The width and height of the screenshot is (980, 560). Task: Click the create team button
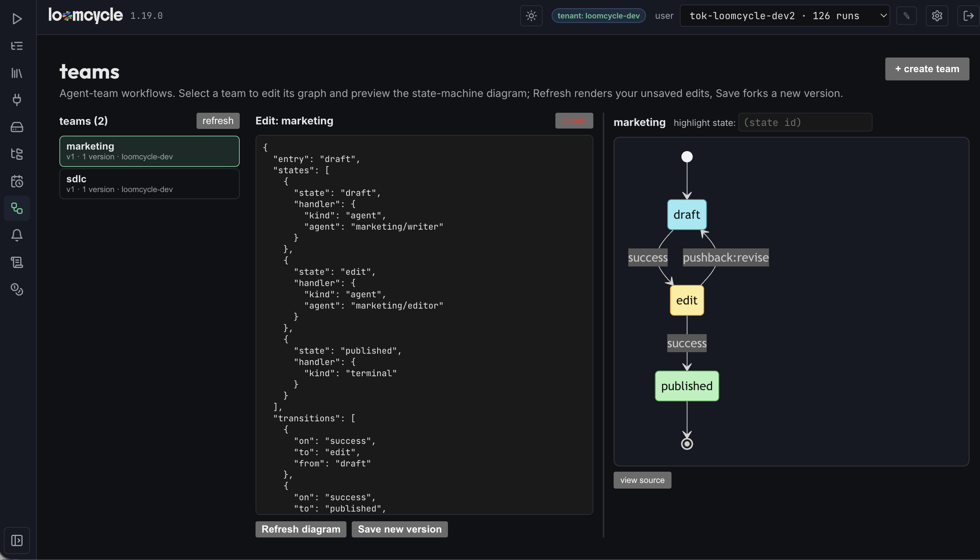click(927, 69)
